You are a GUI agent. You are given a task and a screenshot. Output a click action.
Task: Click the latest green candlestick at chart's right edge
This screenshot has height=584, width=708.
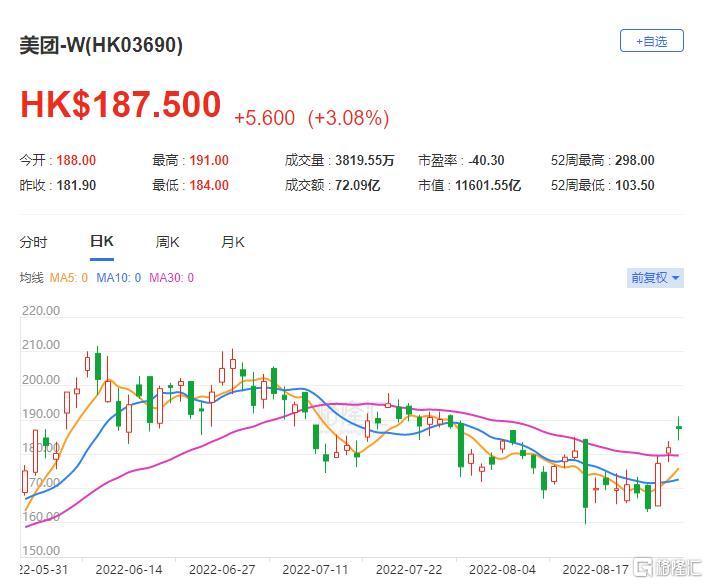click(x=679, y=427)
